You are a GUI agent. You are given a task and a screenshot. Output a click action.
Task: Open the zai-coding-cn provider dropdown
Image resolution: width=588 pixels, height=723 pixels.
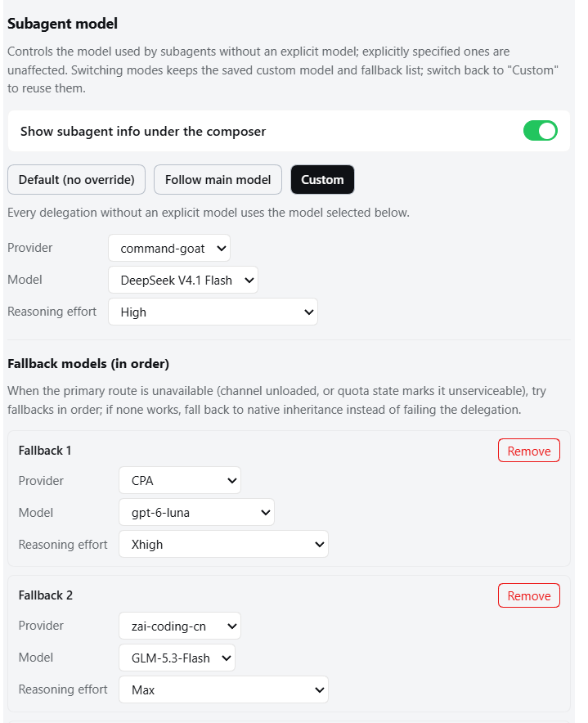[180, 626]
